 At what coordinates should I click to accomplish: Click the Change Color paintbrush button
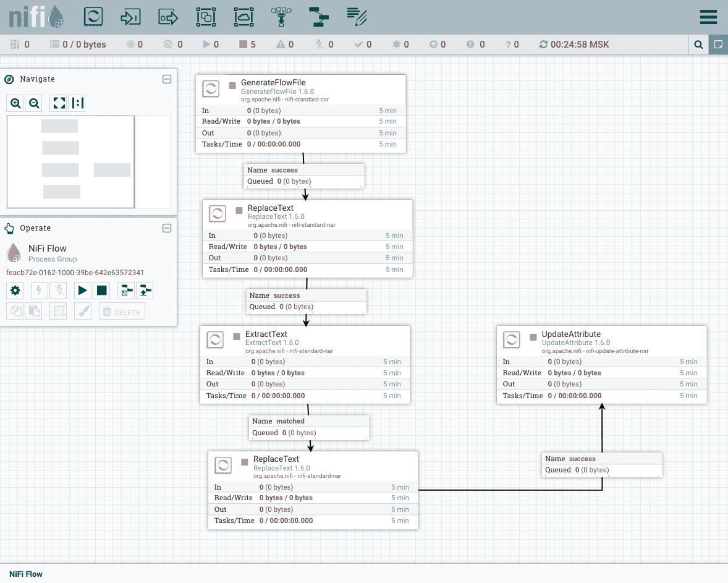[83, 311]
